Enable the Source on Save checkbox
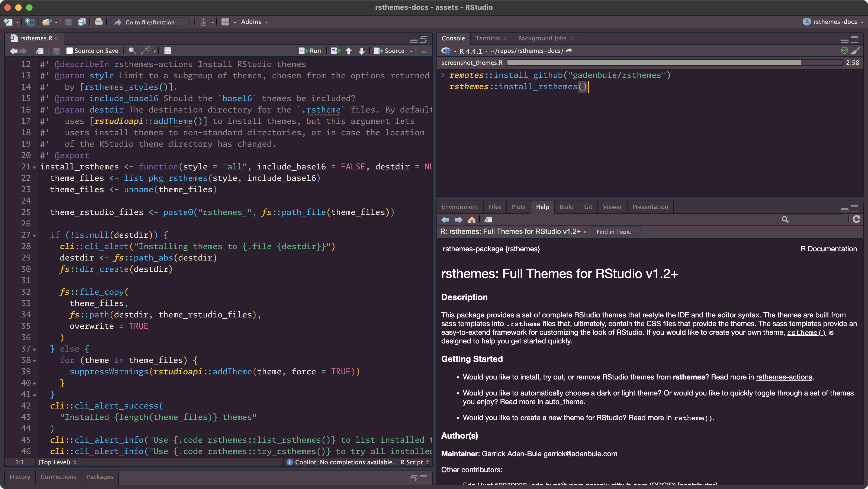Viewport: 868px width, 489px height. pos(69,50)
